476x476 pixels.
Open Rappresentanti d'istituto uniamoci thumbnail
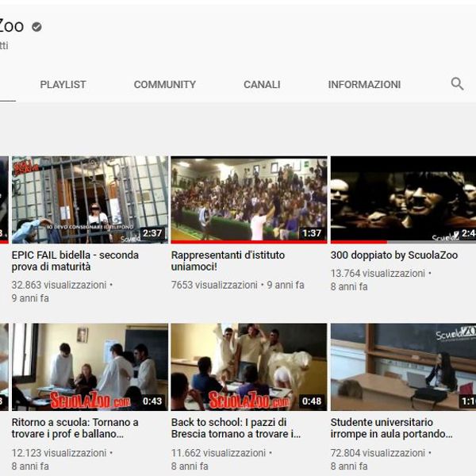[x=249, y=200]
